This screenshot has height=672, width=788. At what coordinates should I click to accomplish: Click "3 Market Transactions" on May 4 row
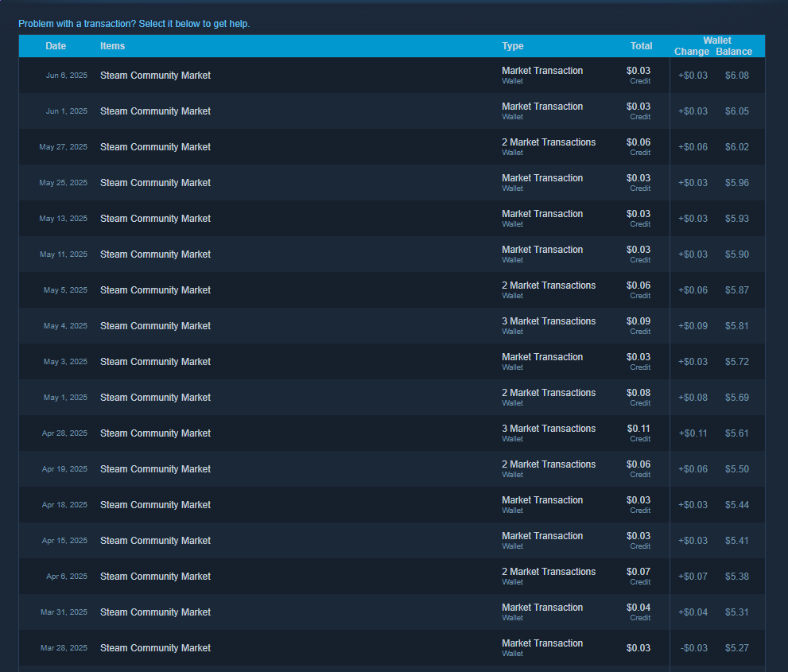point(549,321)
